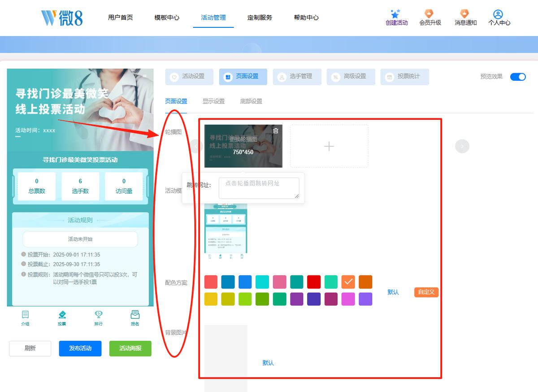This screenshot has width=538, height=392.
Task: Click the 排行 trophy icon
Action: coord(99,315)
